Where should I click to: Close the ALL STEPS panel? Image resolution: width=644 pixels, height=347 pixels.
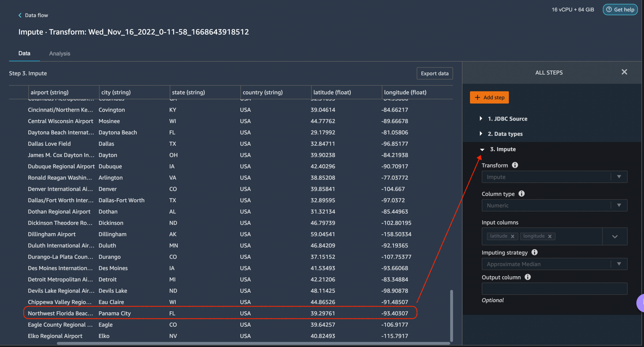pyautogui.click(x=624, y=72)
